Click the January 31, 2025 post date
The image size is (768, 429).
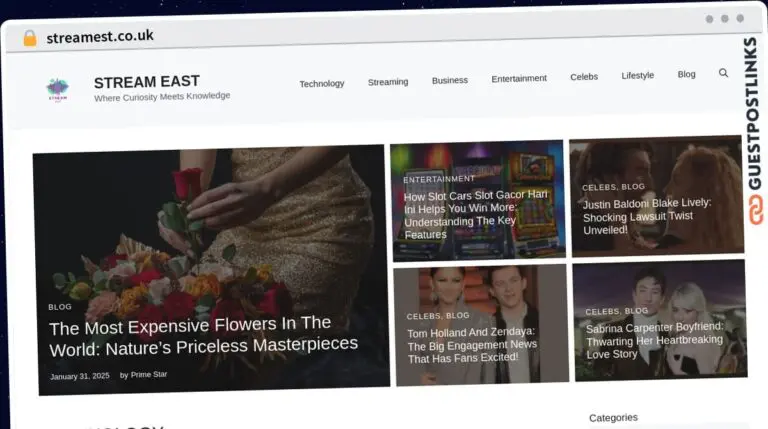tap(79, 376)
